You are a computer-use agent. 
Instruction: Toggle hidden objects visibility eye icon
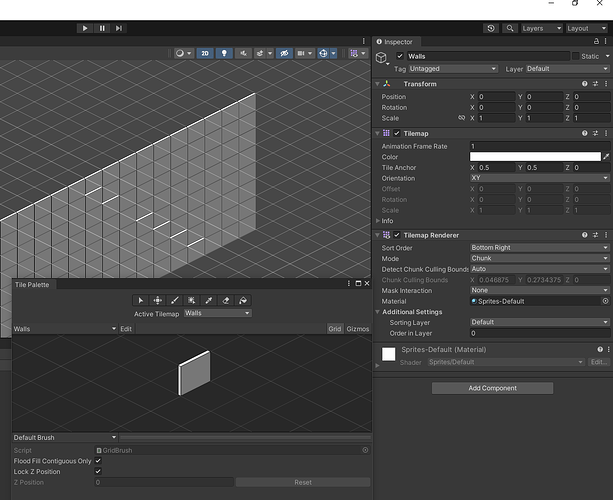[284, 53]
